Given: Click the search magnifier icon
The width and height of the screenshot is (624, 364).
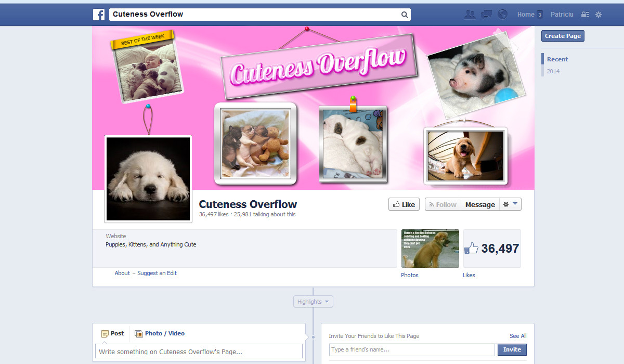Looking at the screenshot, I should tap(405, 15).
